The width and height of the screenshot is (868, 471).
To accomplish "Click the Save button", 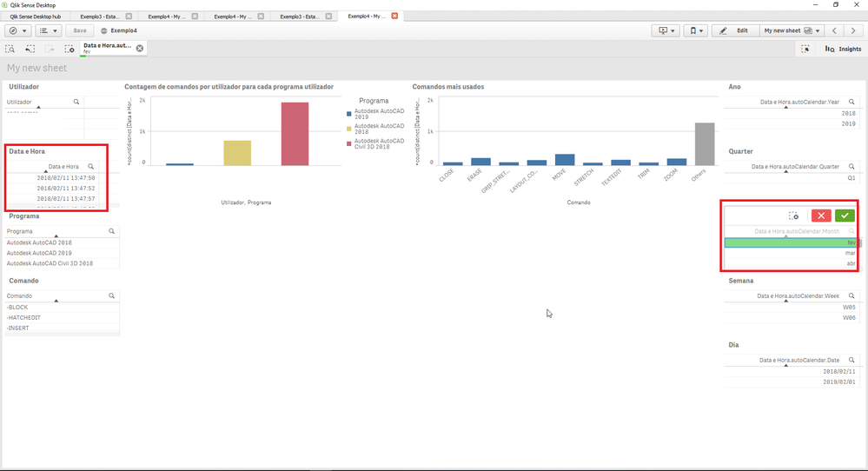I will point(80,31).
